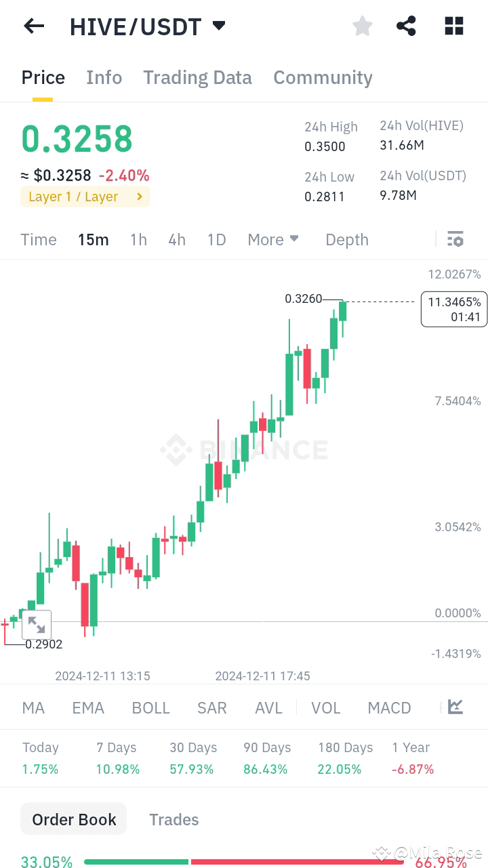Open the share options icon

406,26
